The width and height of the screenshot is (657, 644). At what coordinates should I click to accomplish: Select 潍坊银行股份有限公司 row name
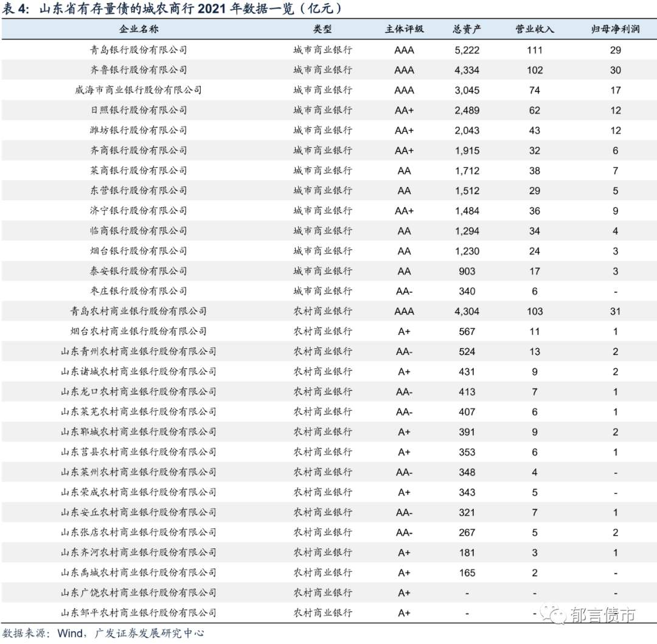[139, 130]
